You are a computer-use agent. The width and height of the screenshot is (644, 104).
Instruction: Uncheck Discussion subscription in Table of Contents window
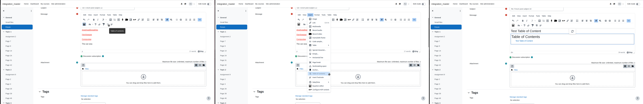coord(510,57)
